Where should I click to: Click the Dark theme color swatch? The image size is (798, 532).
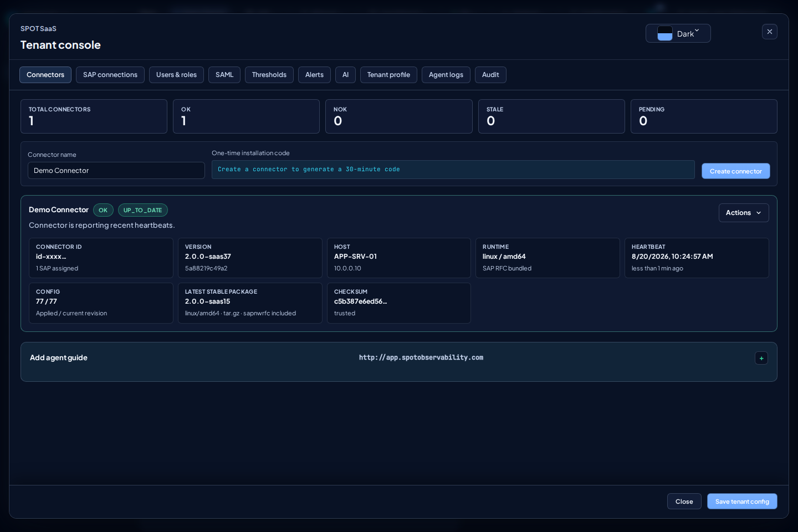coord(665,33)
